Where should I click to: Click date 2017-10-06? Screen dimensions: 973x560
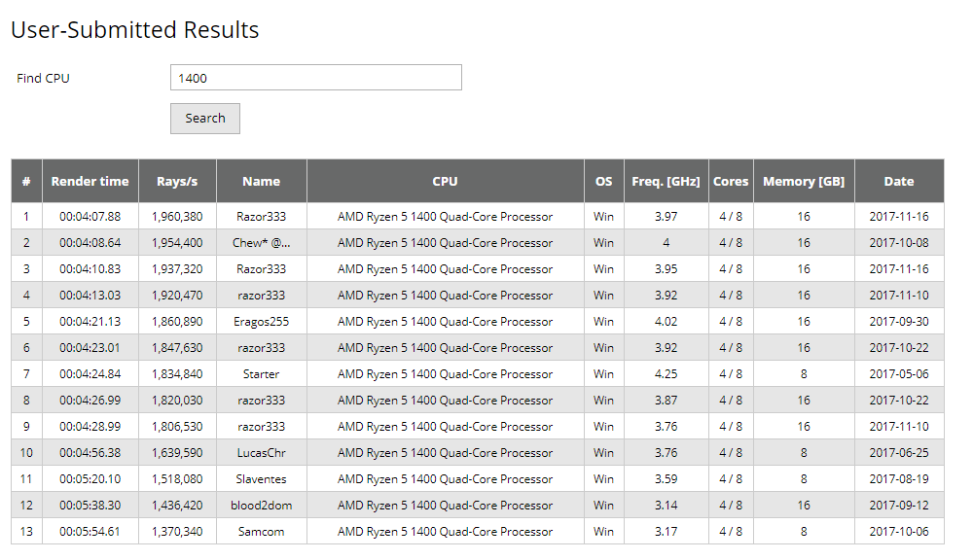(899, 532)
